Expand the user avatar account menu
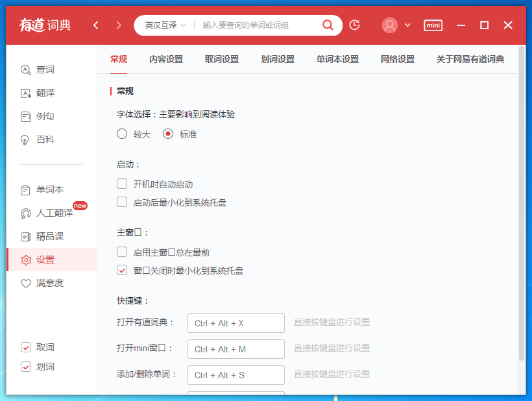This screenshot has width=532, height=401. (395, 25)
